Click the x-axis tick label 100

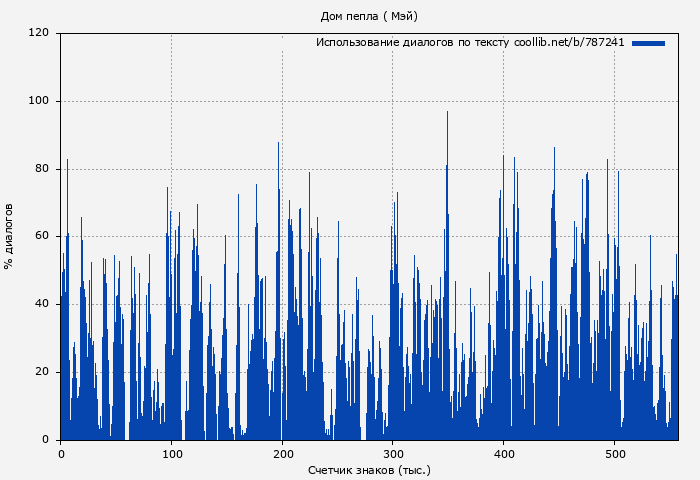pos(171,454)
